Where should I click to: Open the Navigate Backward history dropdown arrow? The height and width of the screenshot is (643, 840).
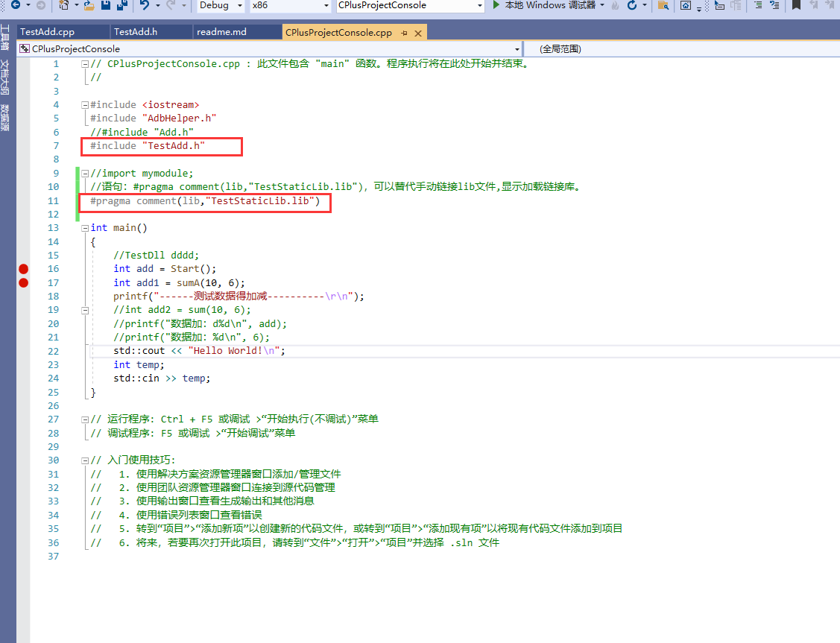tap(28, 5)
